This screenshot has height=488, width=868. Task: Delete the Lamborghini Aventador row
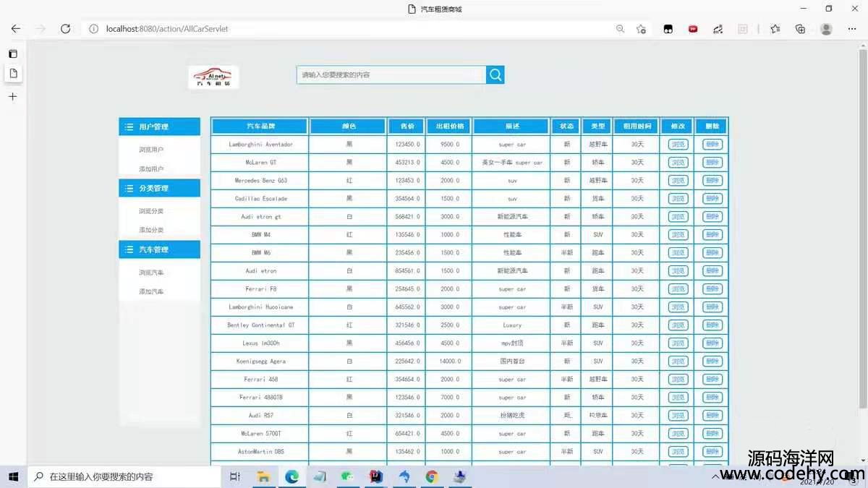(x=712, y=145)
